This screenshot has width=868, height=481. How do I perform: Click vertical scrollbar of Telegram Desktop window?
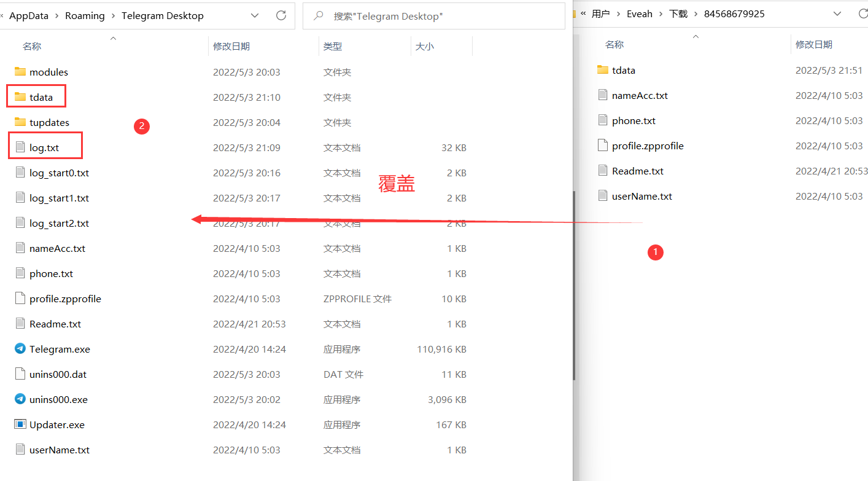click(x=574, y=285)
